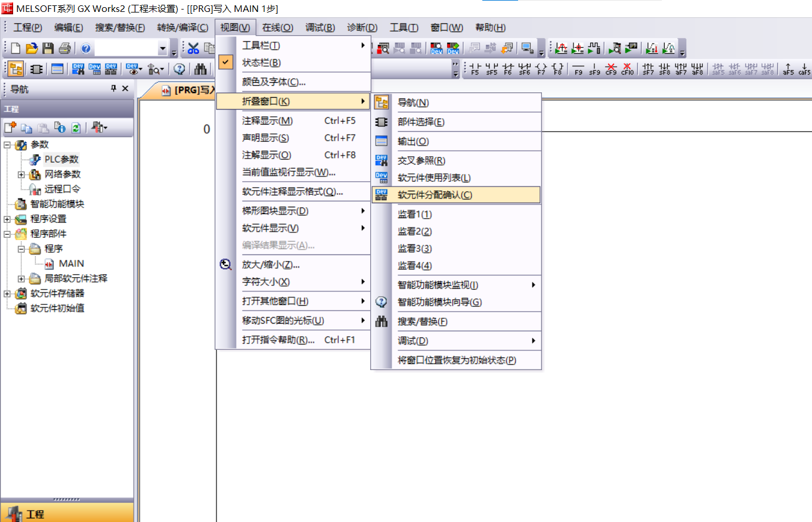812x522 pixels.
Task: Open the toolbar combo box dropdown arrow
Action: [x=163, y=48]
